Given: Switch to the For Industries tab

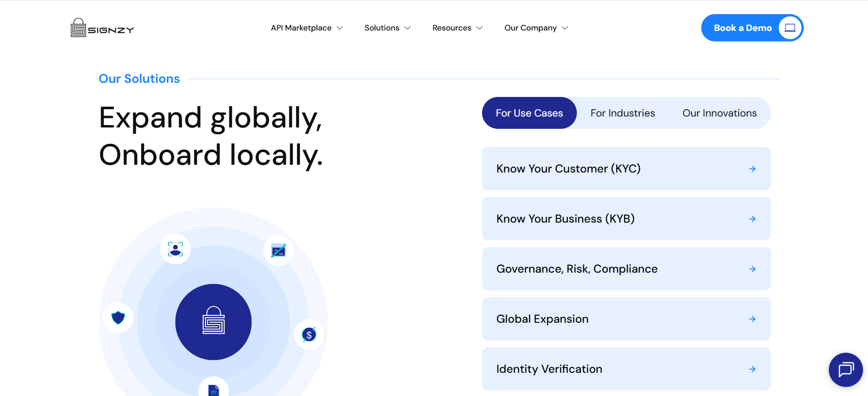Looking at the screenshot, I should click(623, 113).
